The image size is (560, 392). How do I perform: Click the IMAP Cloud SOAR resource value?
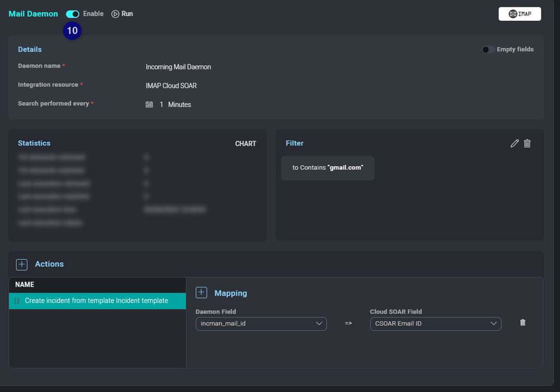point(171,86)
